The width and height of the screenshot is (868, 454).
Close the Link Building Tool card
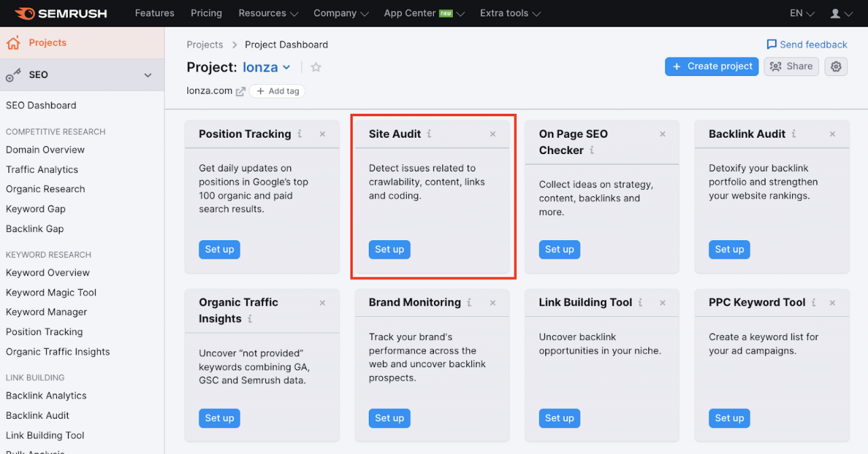click(663, 303)
